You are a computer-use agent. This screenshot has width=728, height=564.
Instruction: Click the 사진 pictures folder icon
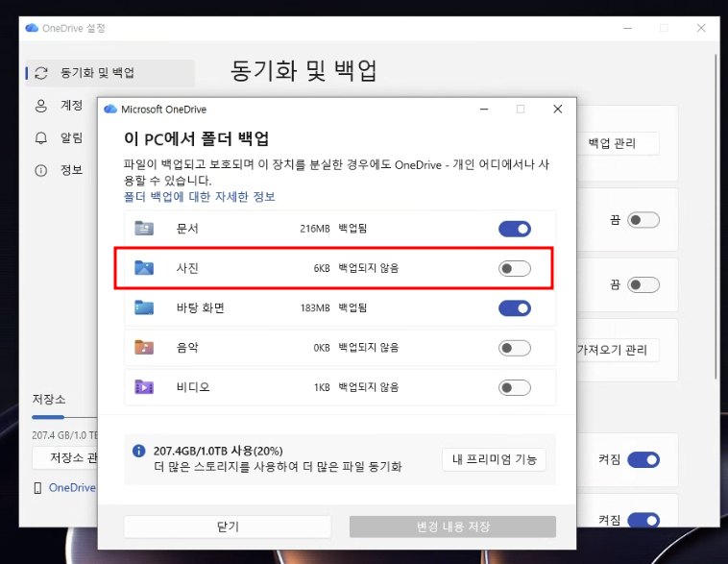click(x=144, y=268)
